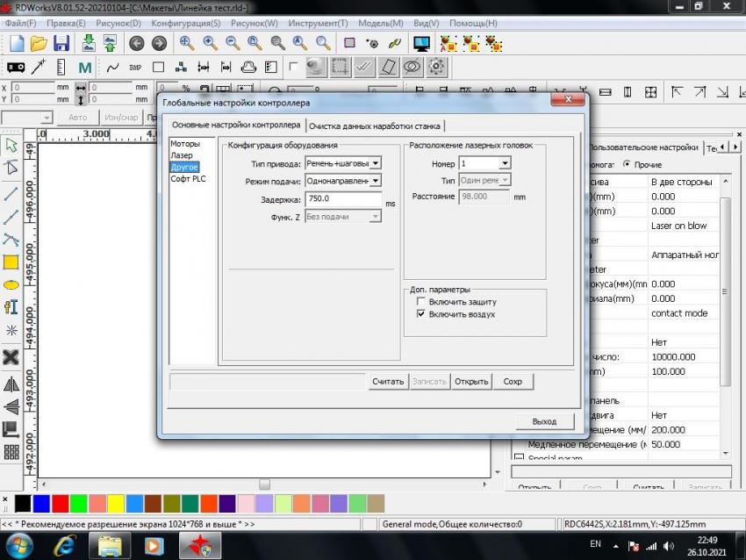This screenshot has height=560, width=746.
Task: Click the array grid icon in left toolbar
Action: (11, 453)
